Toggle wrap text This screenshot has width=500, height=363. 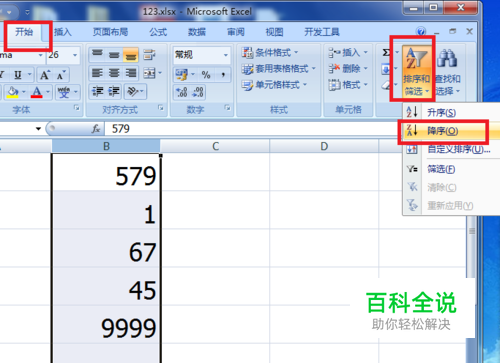pos(149,55)
